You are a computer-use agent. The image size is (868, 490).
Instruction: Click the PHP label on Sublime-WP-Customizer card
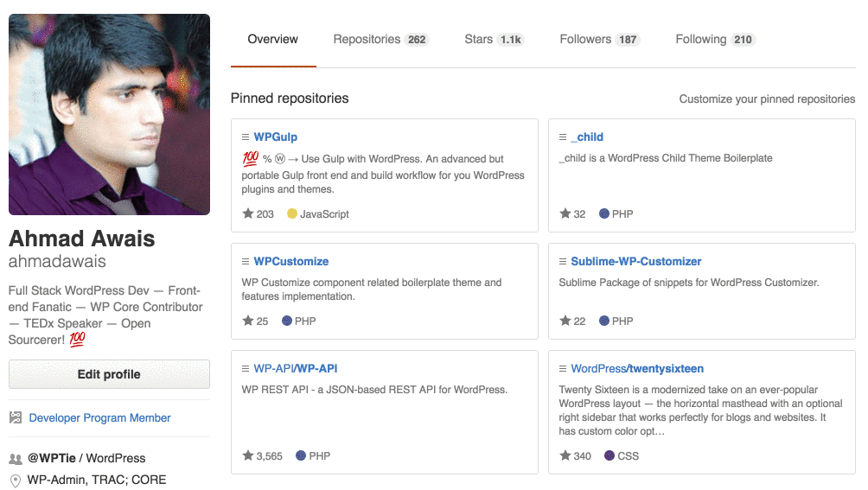622,321
